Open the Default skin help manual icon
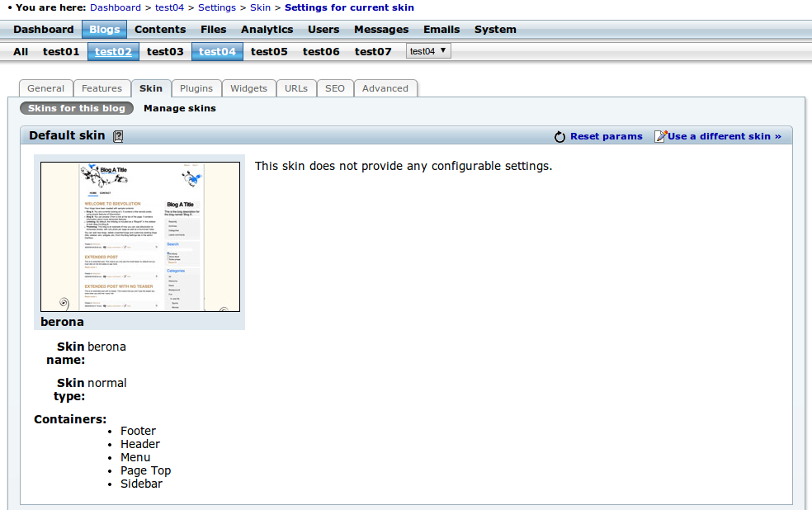This screenshot has width=812, height=510. point(118,136)
